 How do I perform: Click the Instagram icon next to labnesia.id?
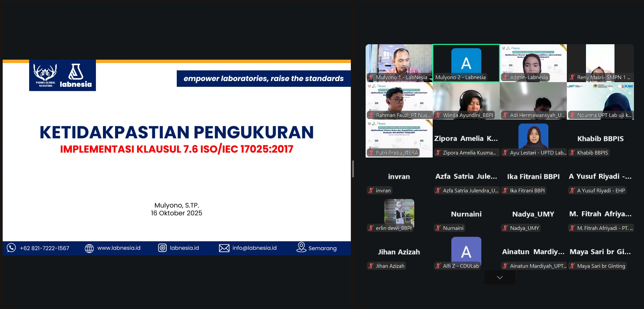tap(162, 248)
